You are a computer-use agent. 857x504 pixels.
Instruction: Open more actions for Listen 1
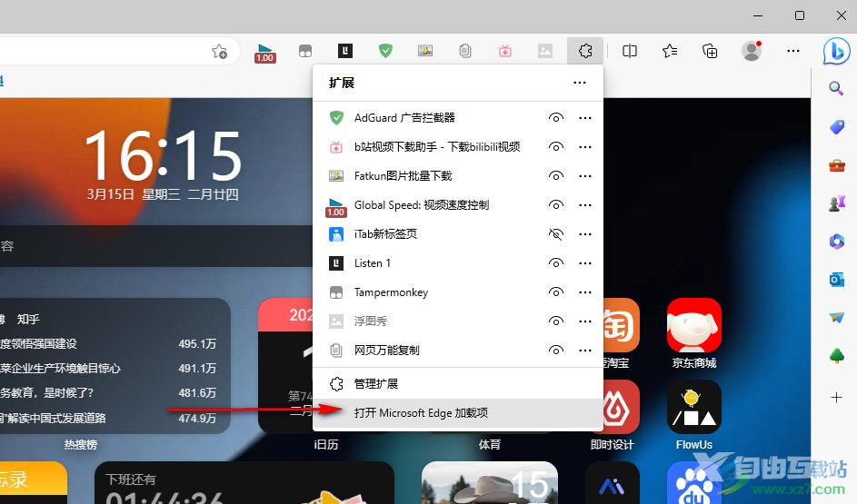(585, 263)
